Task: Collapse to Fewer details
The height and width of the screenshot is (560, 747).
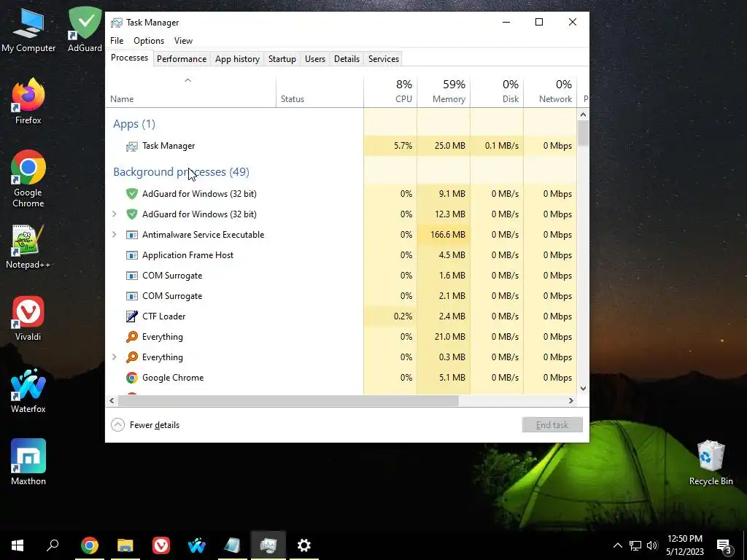Action: tap(145, 425)
